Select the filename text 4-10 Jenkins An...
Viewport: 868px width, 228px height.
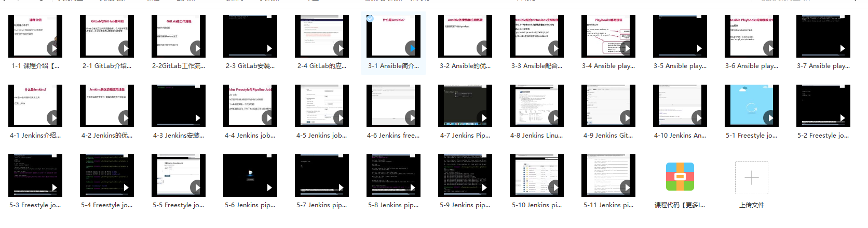point(680,136)
